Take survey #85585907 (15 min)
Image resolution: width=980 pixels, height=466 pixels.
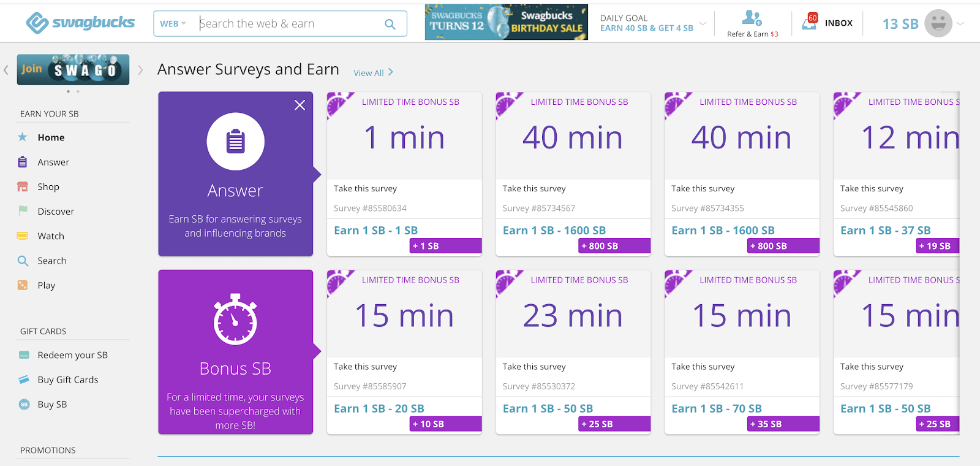(x=365, y=367)
